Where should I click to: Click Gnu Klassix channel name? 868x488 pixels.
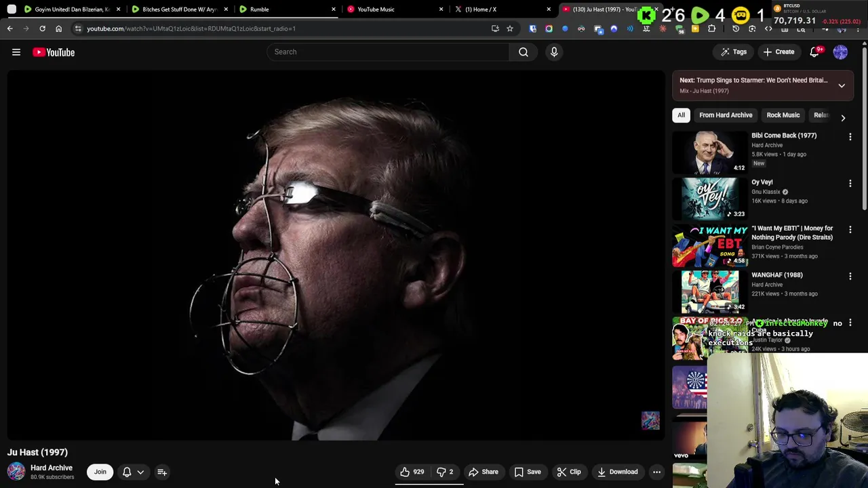click(x=766, y=192)
